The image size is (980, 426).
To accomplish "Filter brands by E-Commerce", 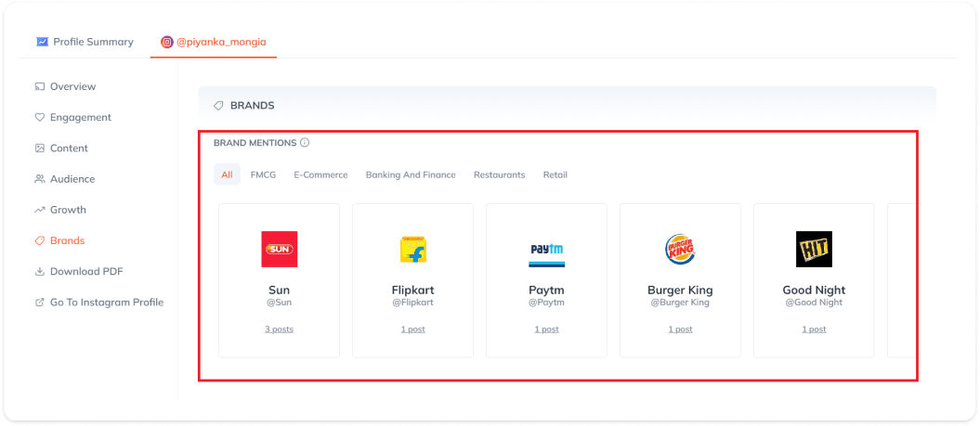I will [320, 174].
